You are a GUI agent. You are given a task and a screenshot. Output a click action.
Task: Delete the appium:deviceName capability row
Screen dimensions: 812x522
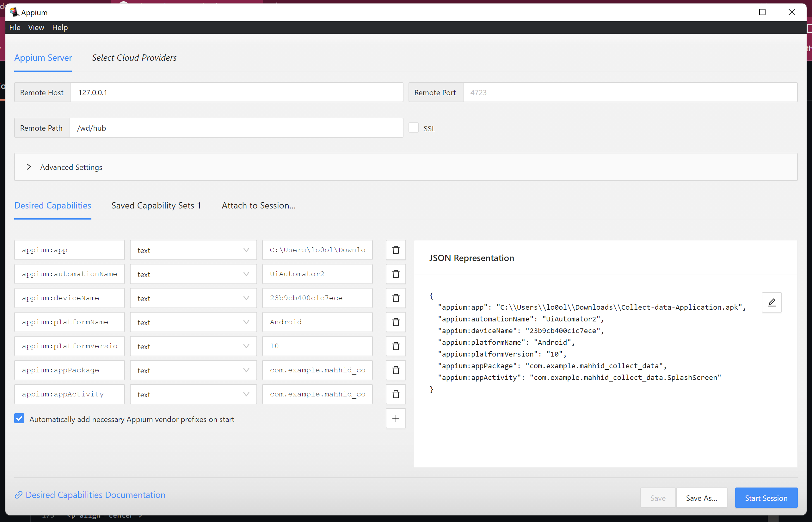[395, 298]
